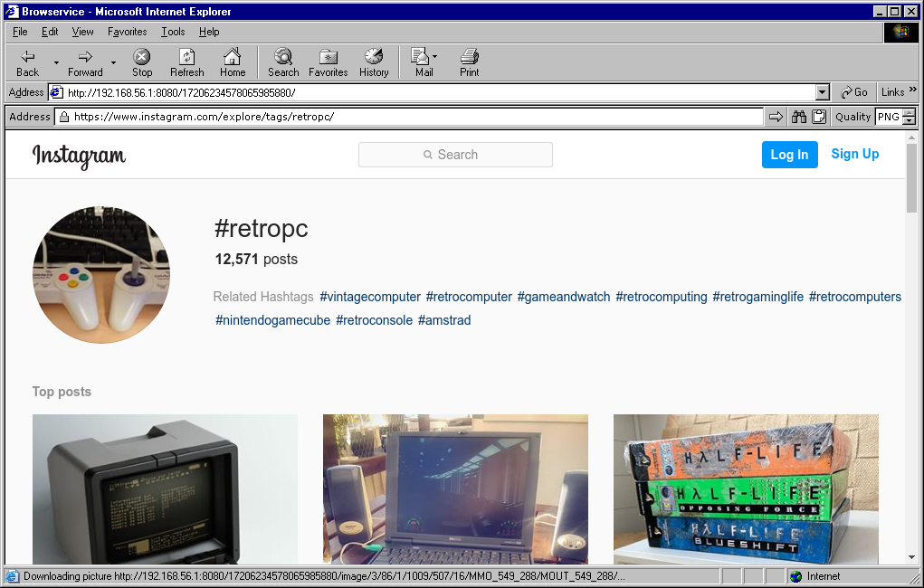Screen dimensions: 924x588
Task: Open the Search toolbar pane
Action: click(283, 62)
